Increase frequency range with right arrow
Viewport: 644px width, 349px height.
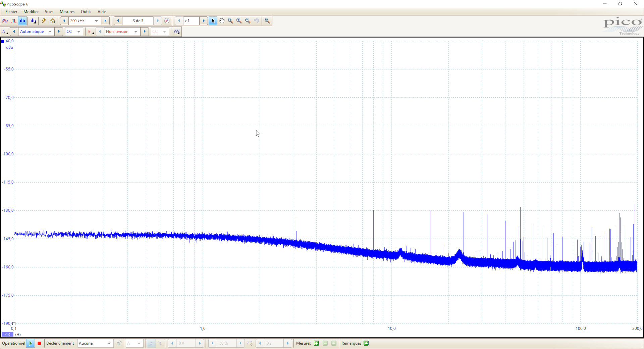tap(105, 21)
